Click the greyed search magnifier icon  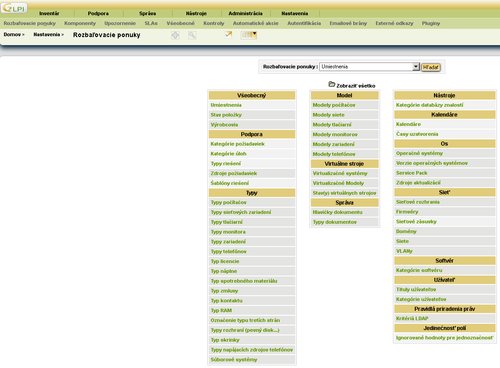click(x=192, y=35)
